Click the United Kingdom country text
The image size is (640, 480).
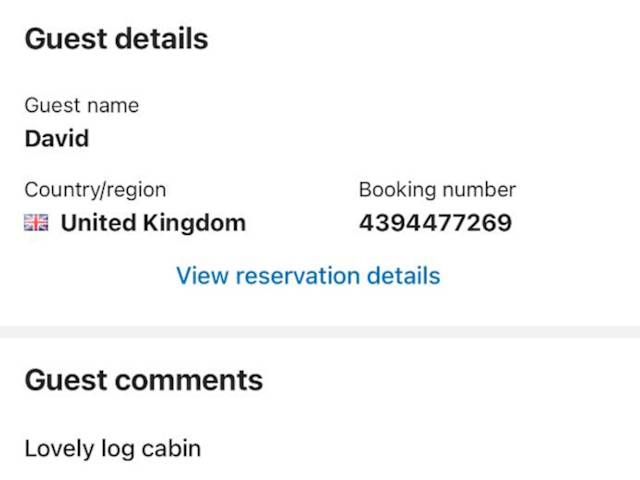[153, 223]
